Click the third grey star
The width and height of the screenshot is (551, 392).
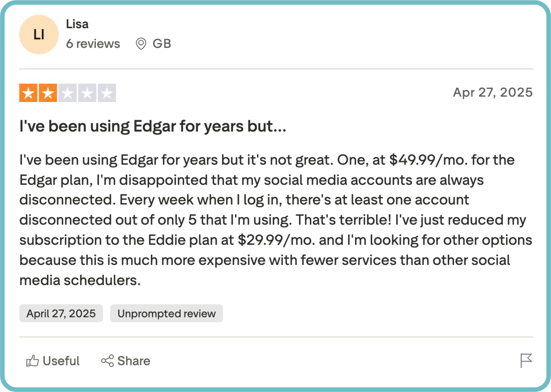tap(67, 93)
